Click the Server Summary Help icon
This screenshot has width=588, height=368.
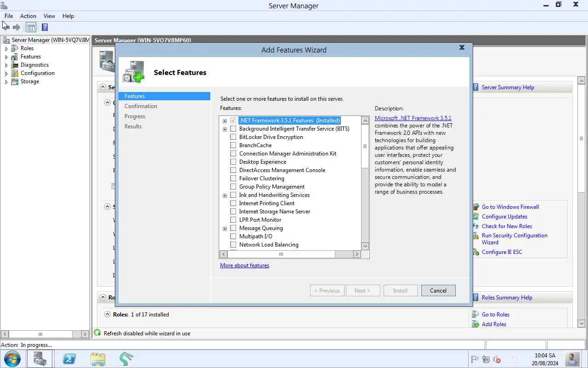[476, 87]
